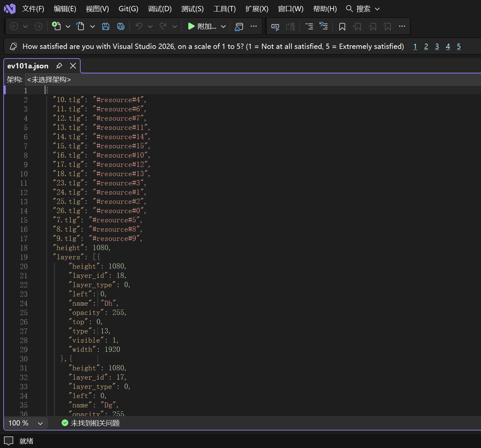Image resolution: width=481 pixels, height=448 pixels.
Task: Rate satisfaction 3 in the survey
Action: click(437, 47)
